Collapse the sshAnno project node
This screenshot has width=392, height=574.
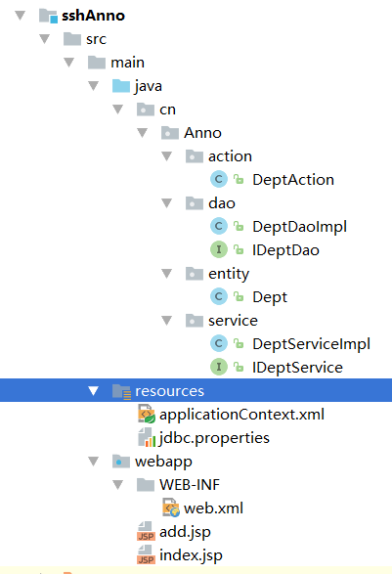21,16
